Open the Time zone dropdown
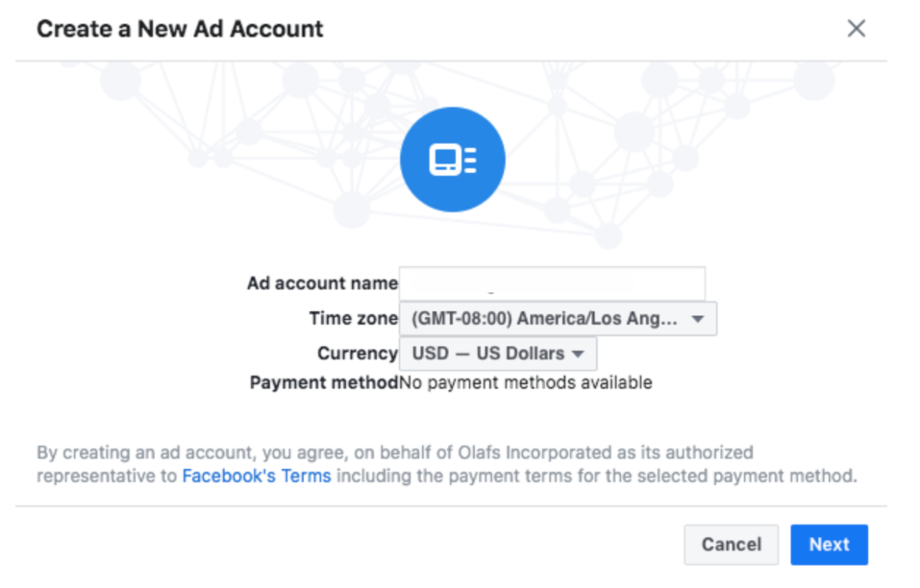This screenshot has height=588, width=920. [558, 319]
